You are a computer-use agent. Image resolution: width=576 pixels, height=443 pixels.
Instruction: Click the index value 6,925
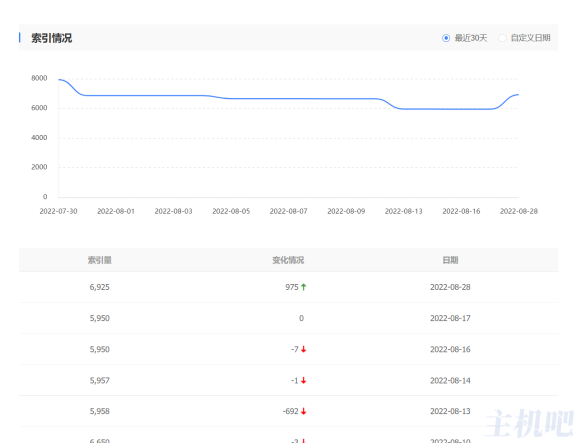[100, 287]
